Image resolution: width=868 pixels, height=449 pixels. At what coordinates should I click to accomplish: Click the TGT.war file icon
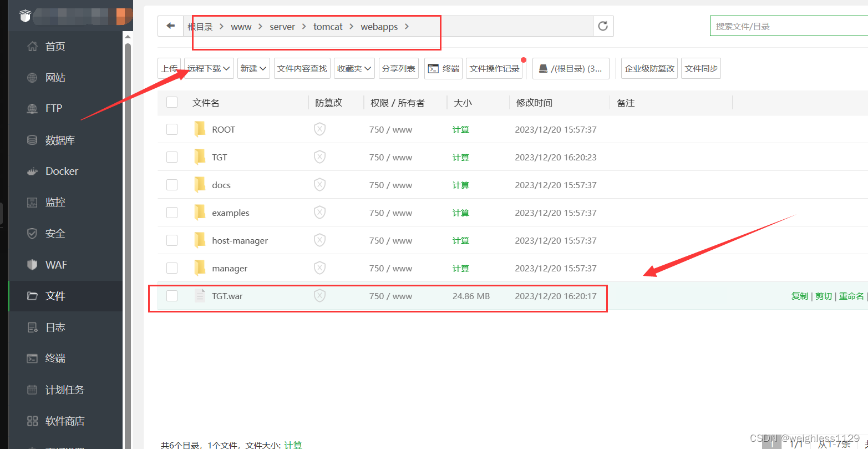[x=200, y=296]
